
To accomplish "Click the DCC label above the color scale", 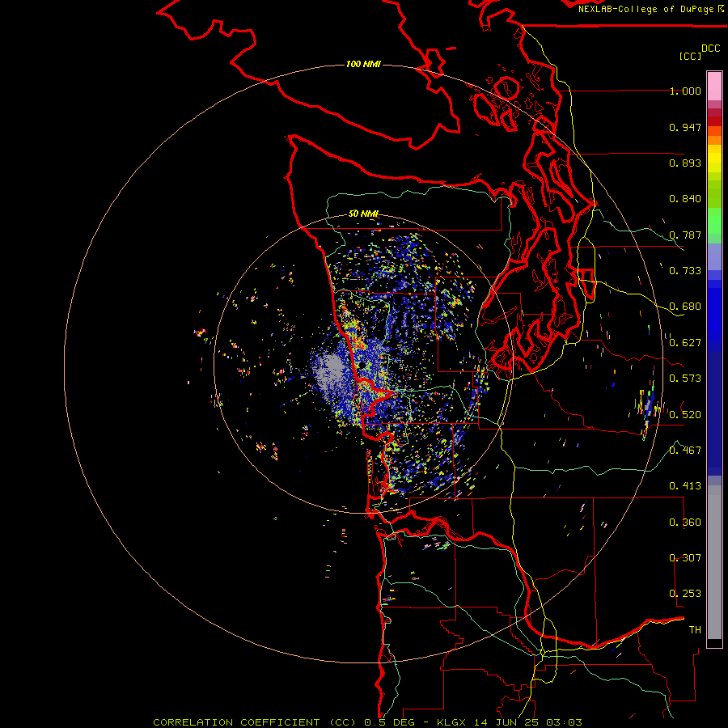I will click(x=710, y=49).
